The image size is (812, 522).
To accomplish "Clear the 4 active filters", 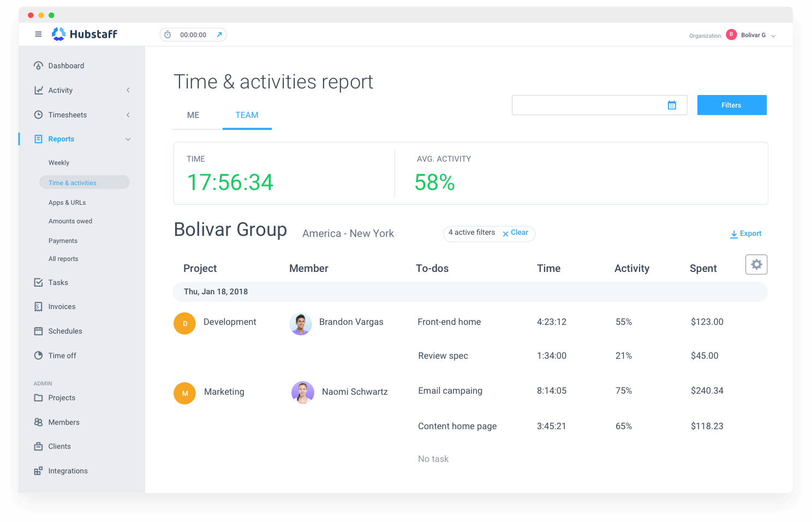I will 516,233.
